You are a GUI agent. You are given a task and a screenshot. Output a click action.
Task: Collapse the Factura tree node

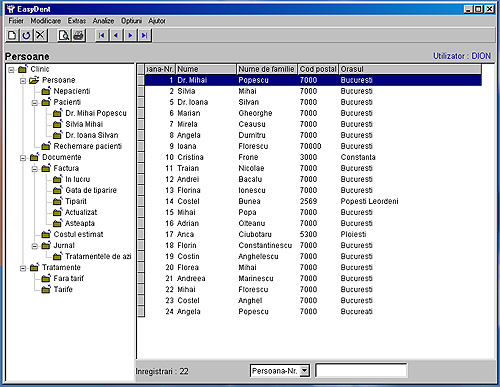click(35, 169)
